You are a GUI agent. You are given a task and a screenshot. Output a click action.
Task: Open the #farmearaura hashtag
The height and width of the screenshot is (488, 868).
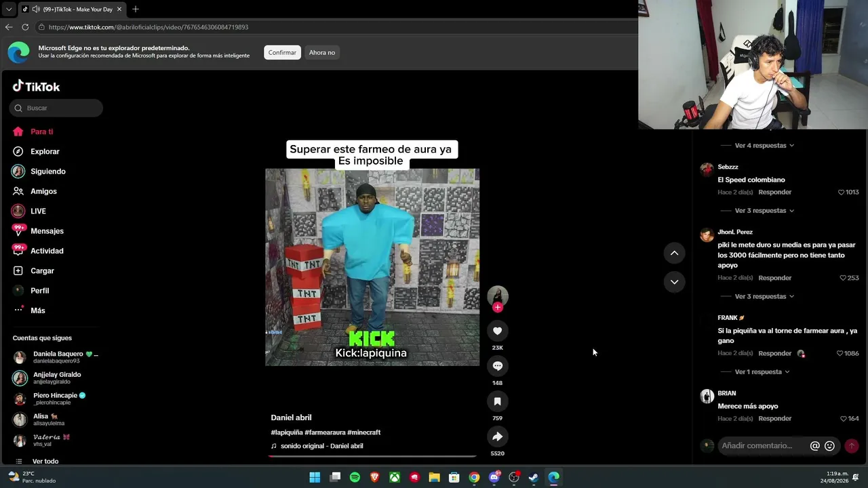pos(325,432)
